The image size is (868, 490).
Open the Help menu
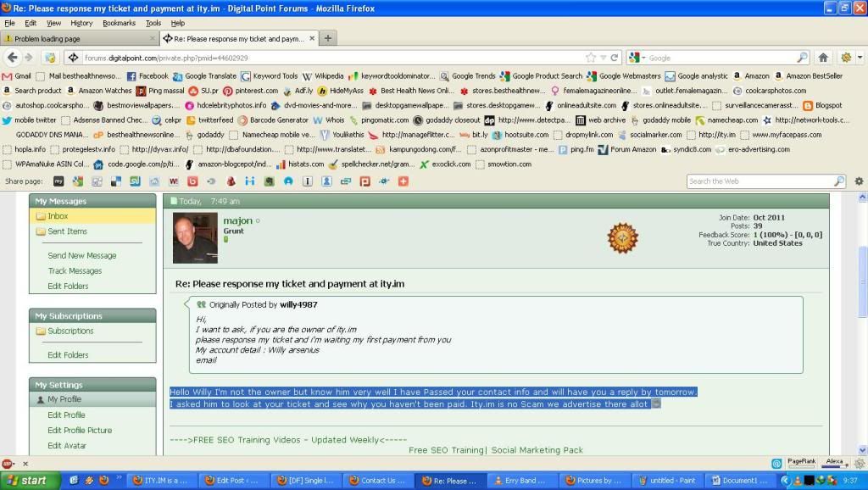[178, 23]
